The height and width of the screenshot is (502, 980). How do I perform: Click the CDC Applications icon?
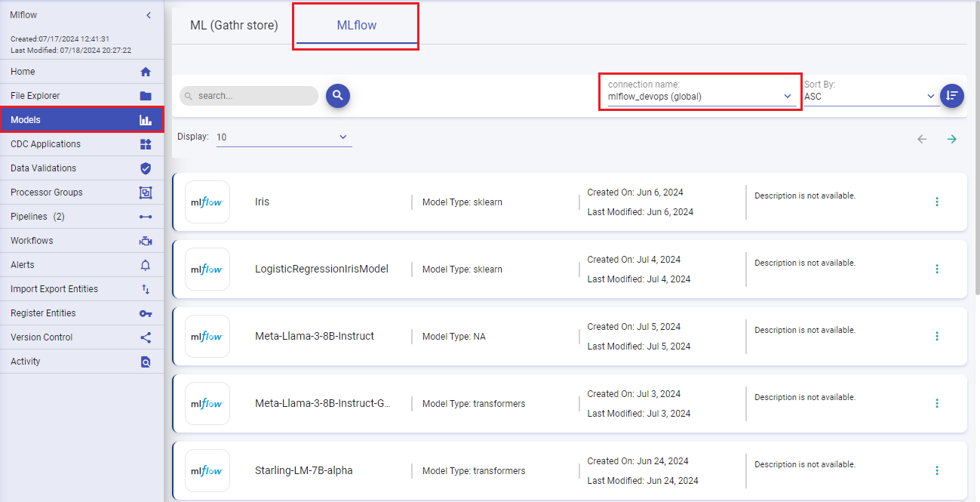tap(146, 144)
